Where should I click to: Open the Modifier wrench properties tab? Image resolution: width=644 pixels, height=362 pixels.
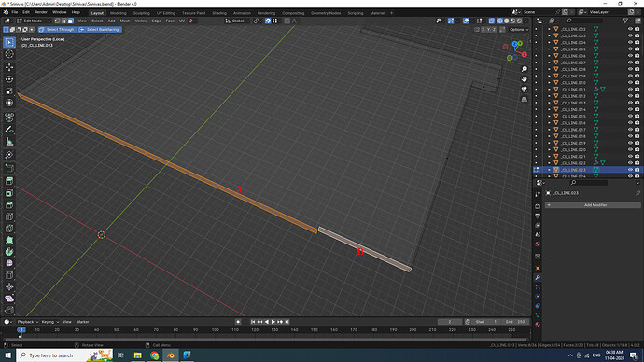pyautogui.click(x=538, y=278)
